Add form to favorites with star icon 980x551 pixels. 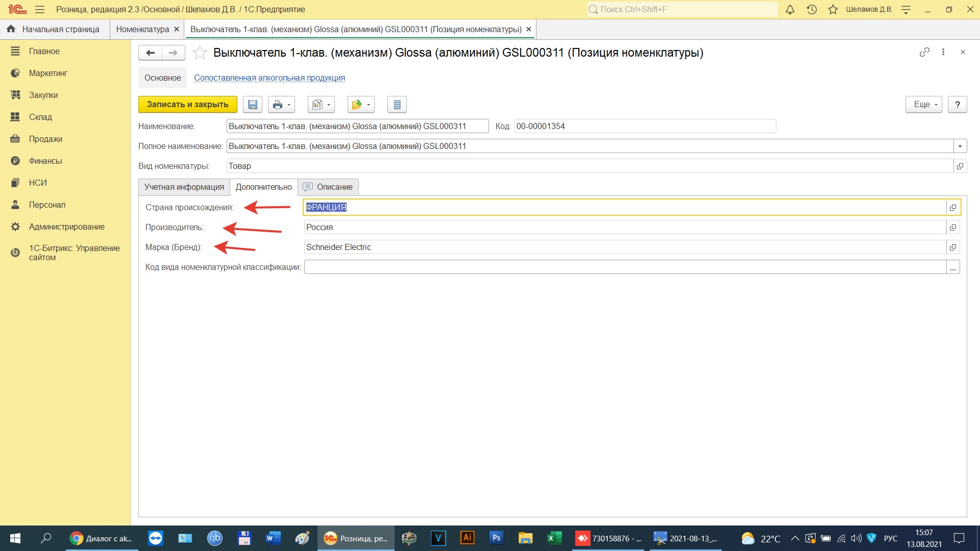pos(200,53)
